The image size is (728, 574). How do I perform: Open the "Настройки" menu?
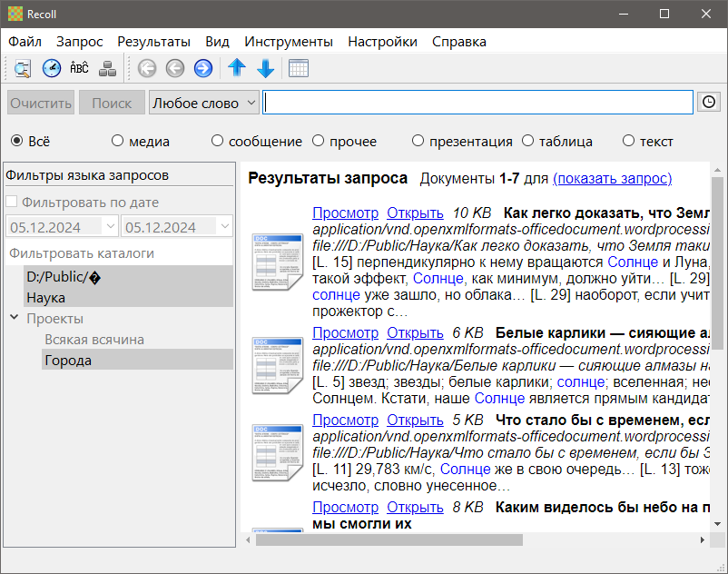(382, 41)
